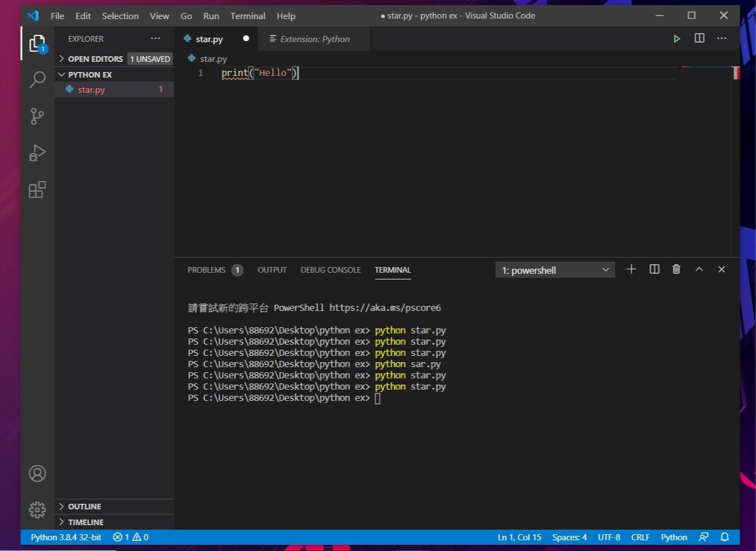
Task: Create a new terminal with plus icon
Action: (631, 269)
